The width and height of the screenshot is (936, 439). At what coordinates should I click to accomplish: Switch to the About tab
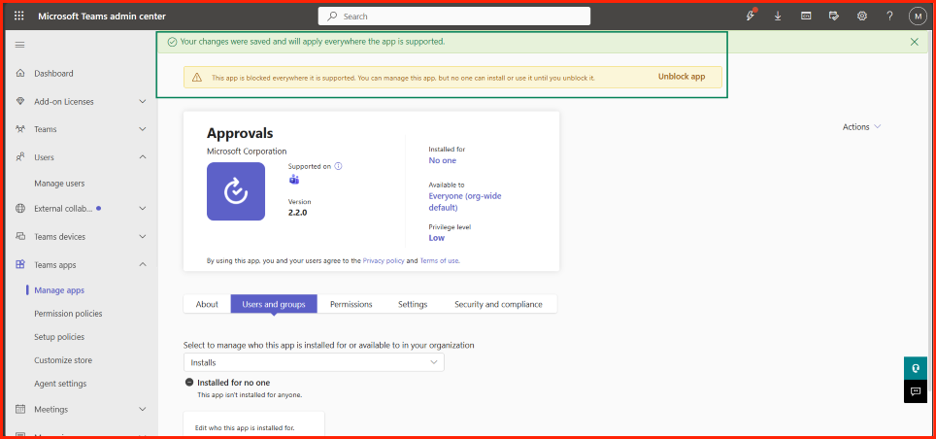pyautogui.click(x=207, y=304)
